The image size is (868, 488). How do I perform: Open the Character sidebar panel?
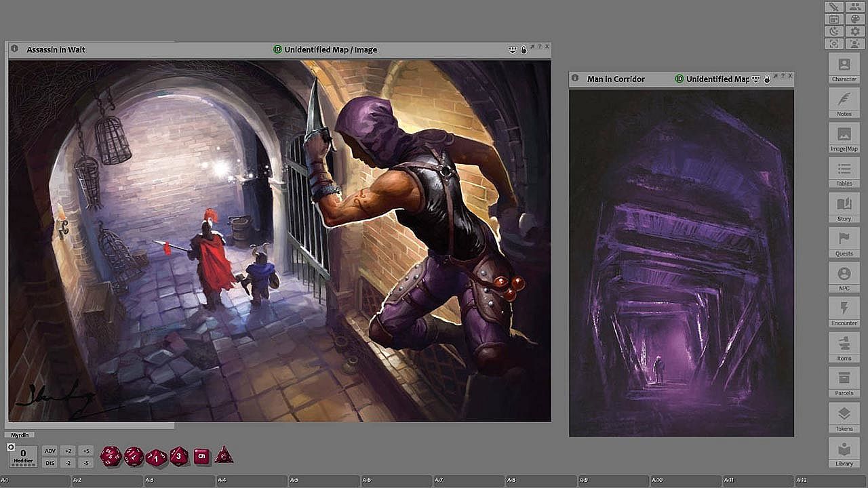[844, 68]
